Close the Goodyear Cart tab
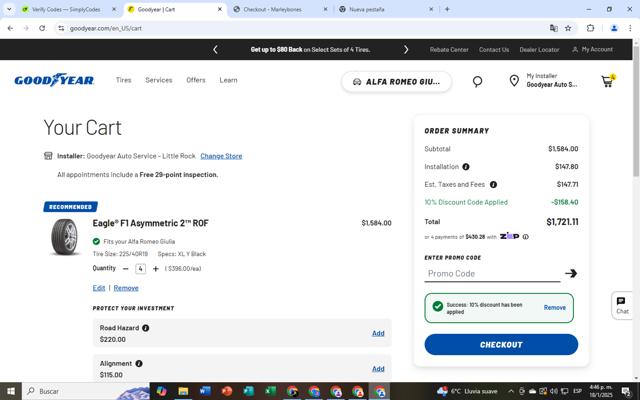This screenshot has width=640, height=400. [x=220, y=9]
